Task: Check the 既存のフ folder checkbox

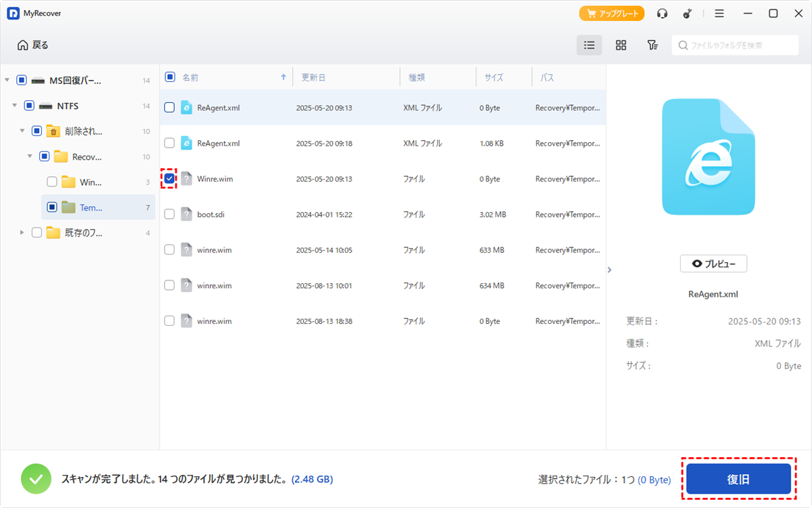Action: (37, 232)
